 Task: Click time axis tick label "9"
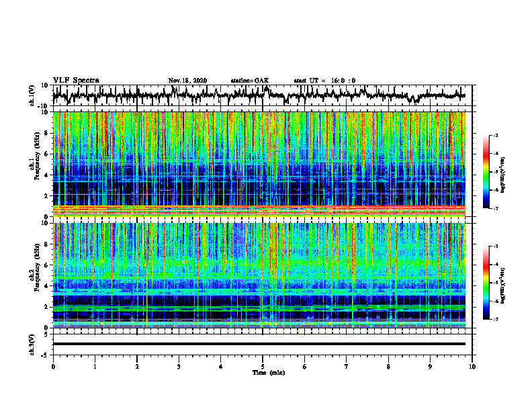(430, 367)
